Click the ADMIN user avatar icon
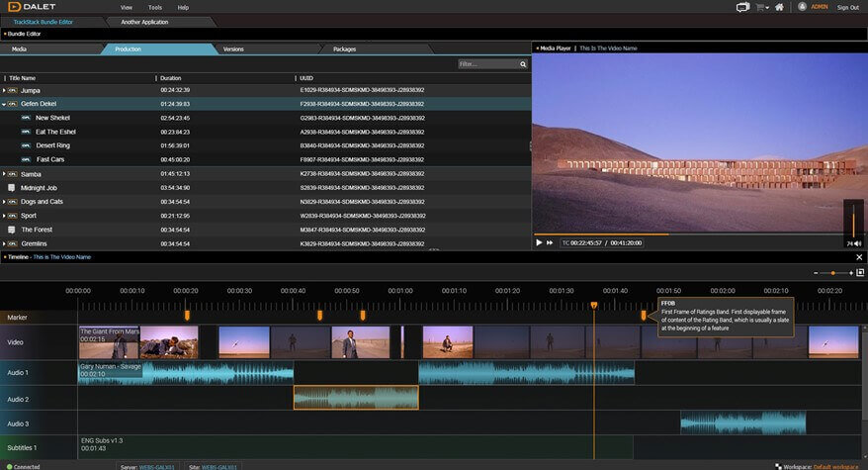Screen dimensions: 868x470 tap(801, 7)
